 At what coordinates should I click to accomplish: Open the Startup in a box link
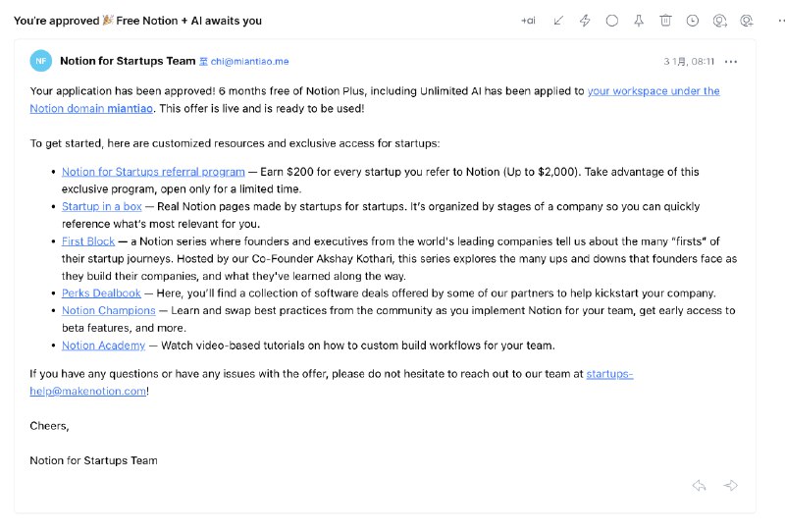[102, 207]
